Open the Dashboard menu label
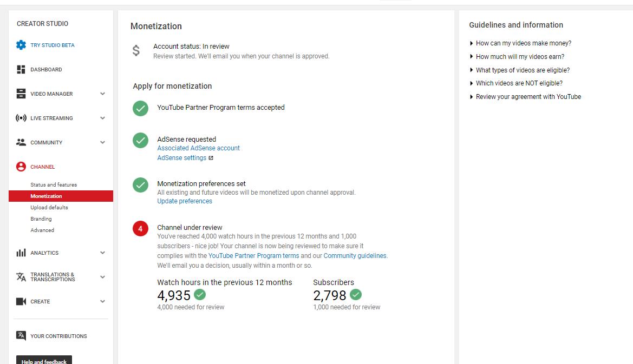Screen dimensions: 633x364 click(x=47, y=69)
